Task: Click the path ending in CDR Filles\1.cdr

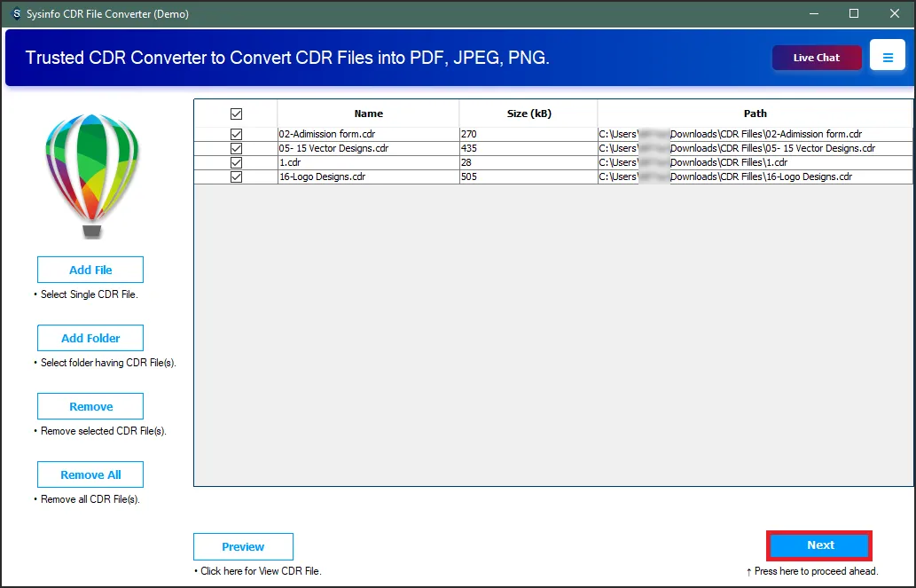Action: point(755,162)
